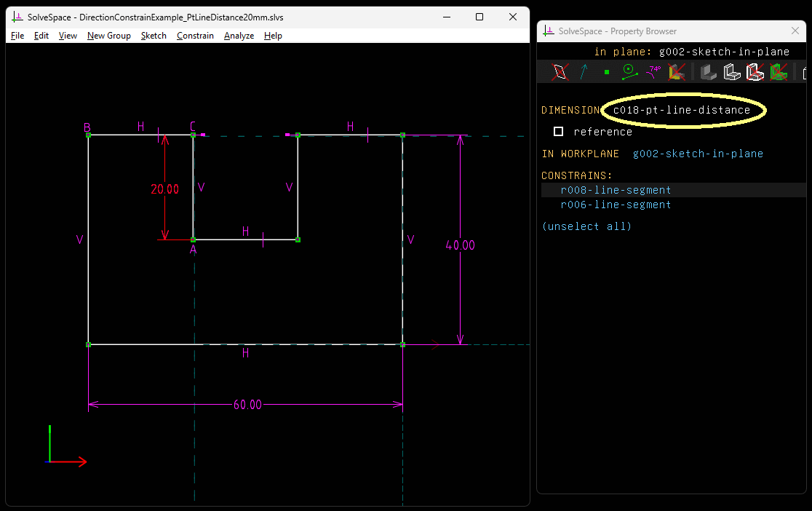Open the Analyze menu
The image size is (812, 511).
pyautogui.click(x=239, y=36)
